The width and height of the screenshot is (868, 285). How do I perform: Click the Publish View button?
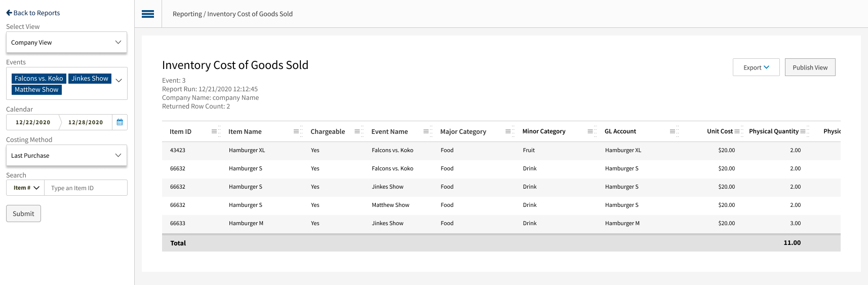(810, 67)
